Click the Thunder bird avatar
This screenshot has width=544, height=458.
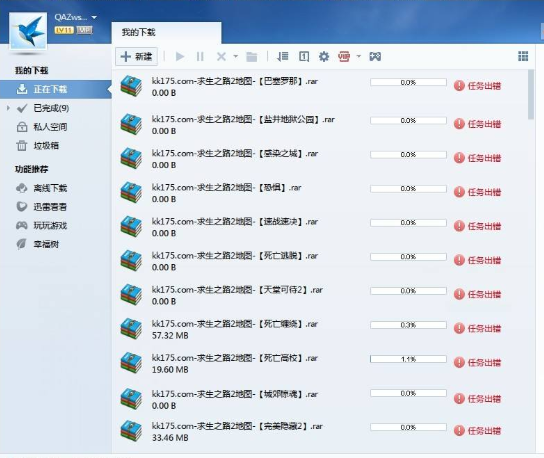[28, 31]
